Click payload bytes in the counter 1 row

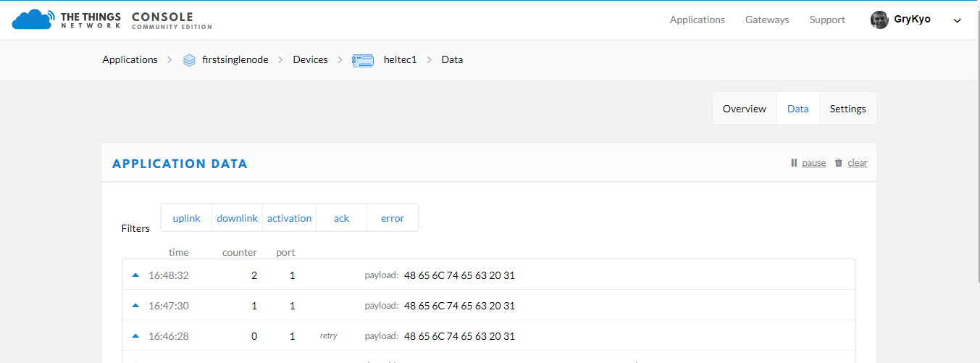click(x=460, y=306)
